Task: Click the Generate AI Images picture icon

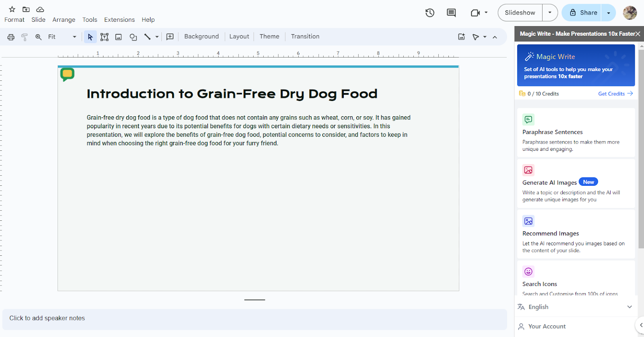Action: click(x=528, y=170)
